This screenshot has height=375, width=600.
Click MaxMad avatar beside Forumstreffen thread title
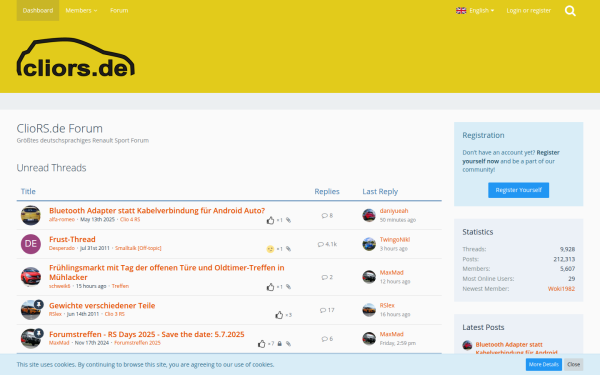tap(31, 339)
